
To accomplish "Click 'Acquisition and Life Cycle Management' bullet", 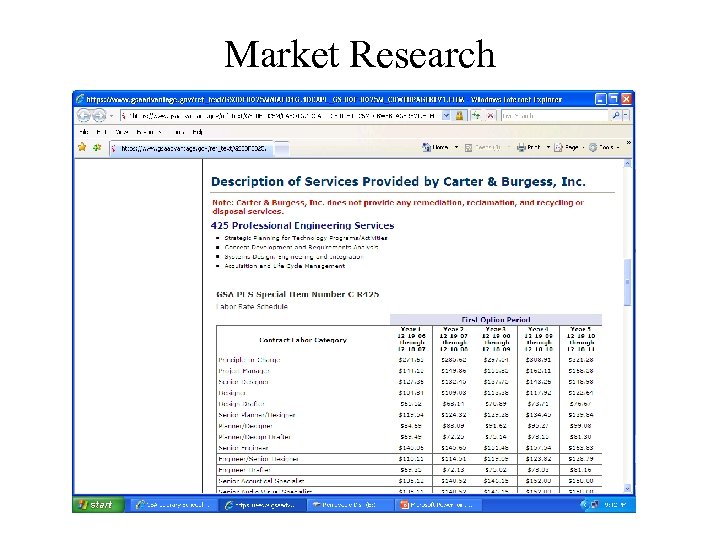I will [285, 266].
